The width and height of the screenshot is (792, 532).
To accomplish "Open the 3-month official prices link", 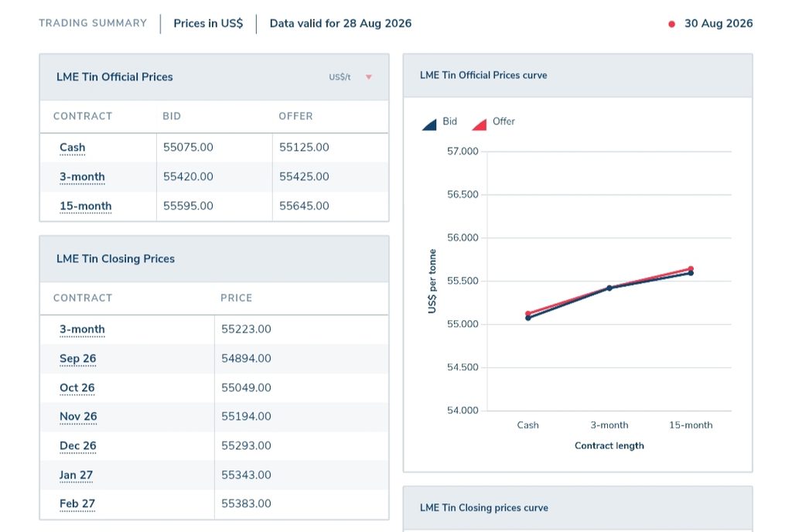I will (82, 176).
